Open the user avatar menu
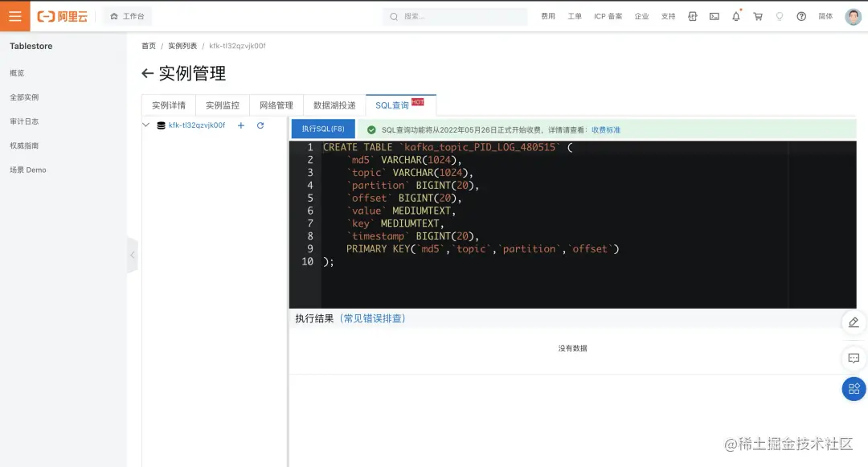Viewport: 868px width, 467px height. (x=853, y=17)
